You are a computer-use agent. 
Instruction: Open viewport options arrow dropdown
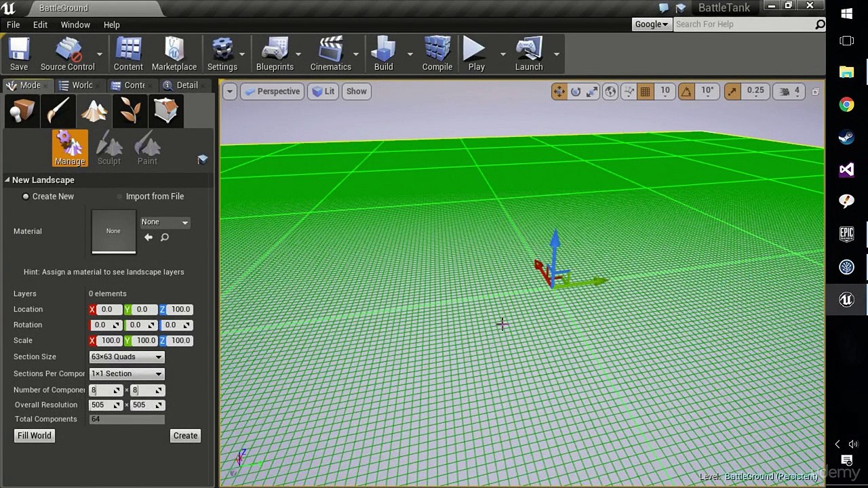point(229,91)
